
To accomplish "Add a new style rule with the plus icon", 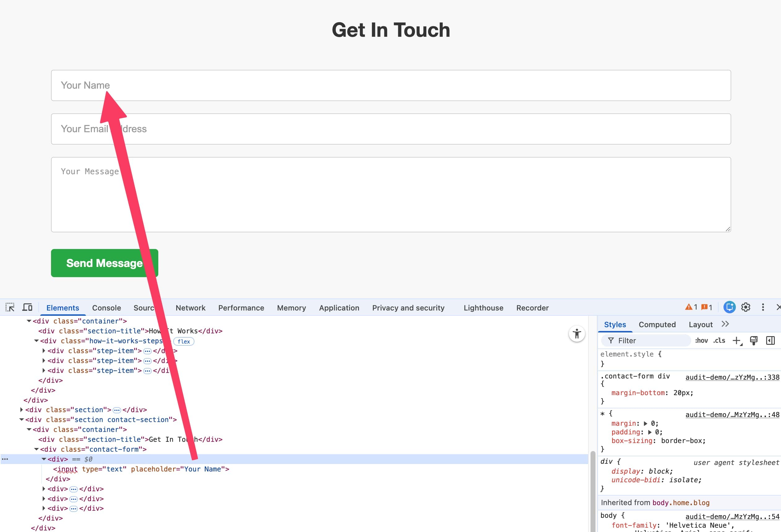I will point(737,340).
